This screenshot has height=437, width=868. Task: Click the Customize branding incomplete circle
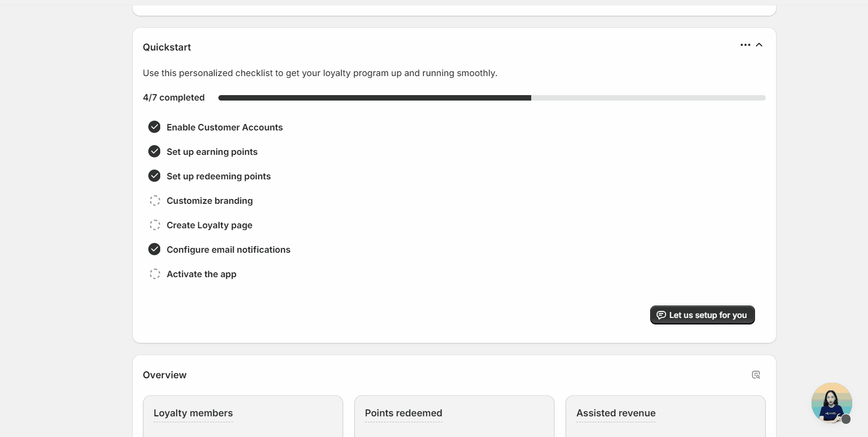[x=155, y=201]
